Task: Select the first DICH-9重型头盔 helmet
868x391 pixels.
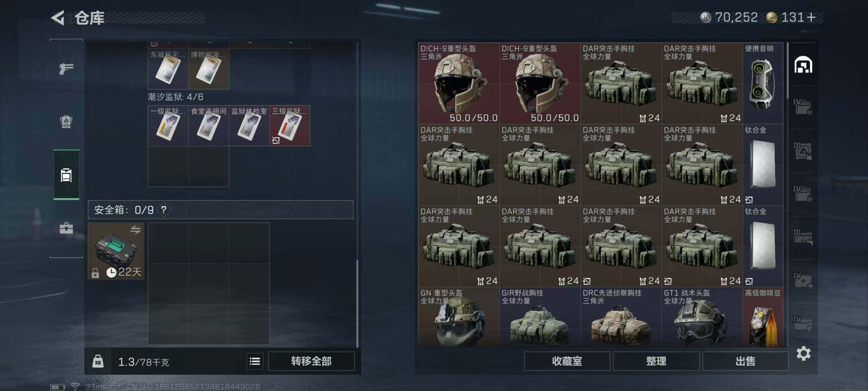Action: click(x=459, y=83)
